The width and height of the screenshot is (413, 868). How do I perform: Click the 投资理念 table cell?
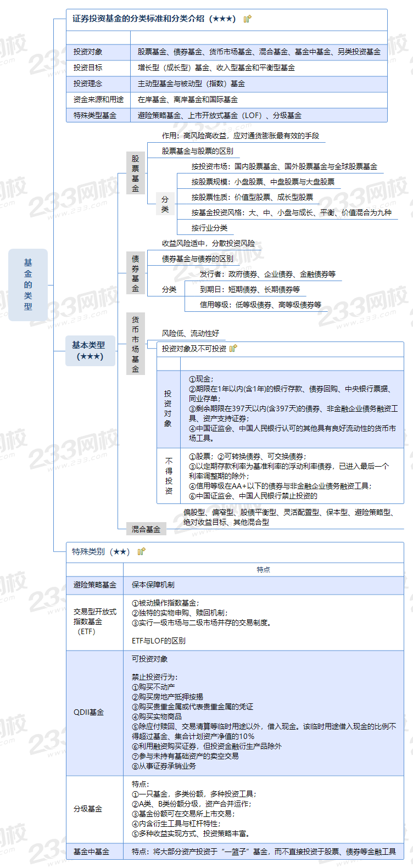pos(98,83)
